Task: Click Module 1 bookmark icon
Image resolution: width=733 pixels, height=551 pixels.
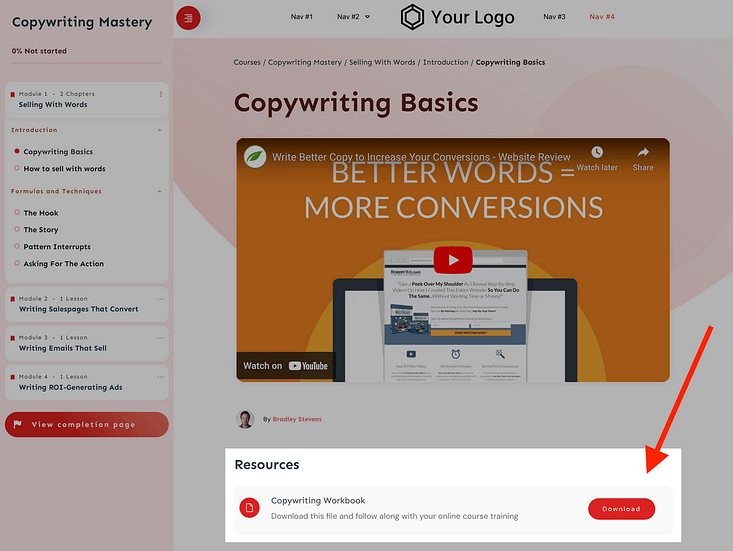Action: [13, 94]
